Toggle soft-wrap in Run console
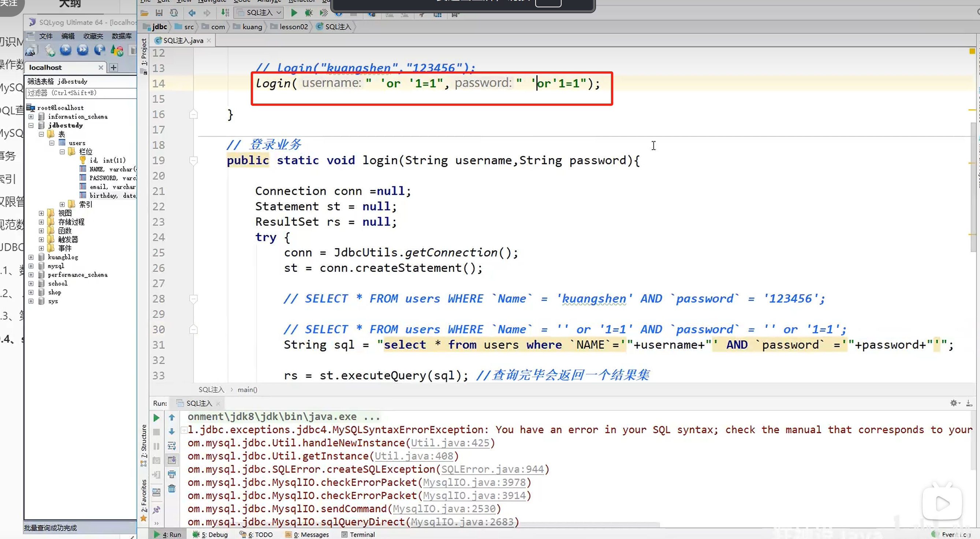980x539 pixels. tap(172, 446)
